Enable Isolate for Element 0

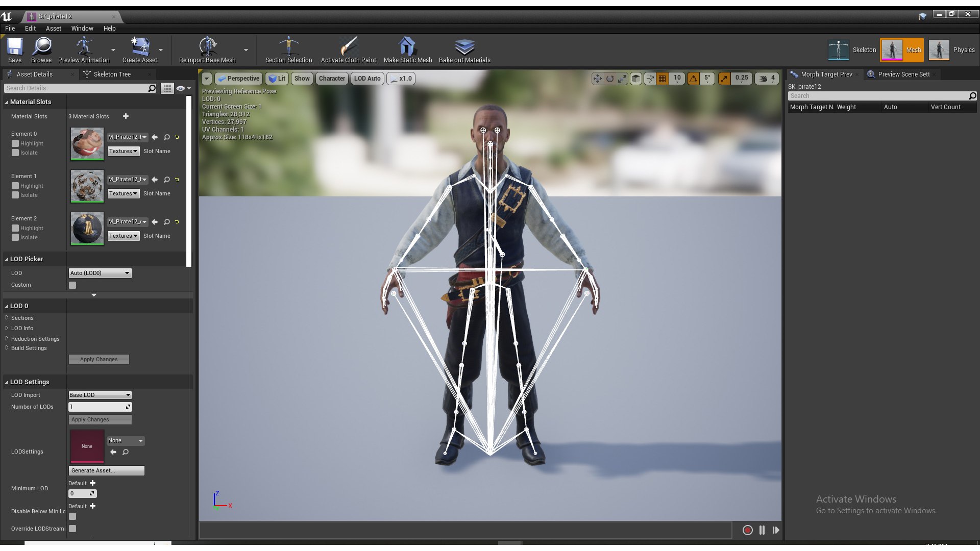click(15, 153)
